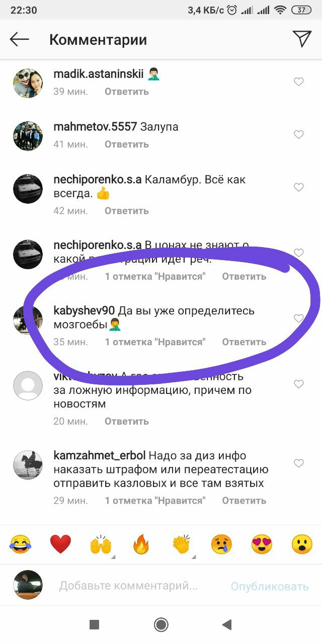This screenshot has height=644, width=322.
Task: Open direct share paper plane icon
Action: tap(302, 39)
